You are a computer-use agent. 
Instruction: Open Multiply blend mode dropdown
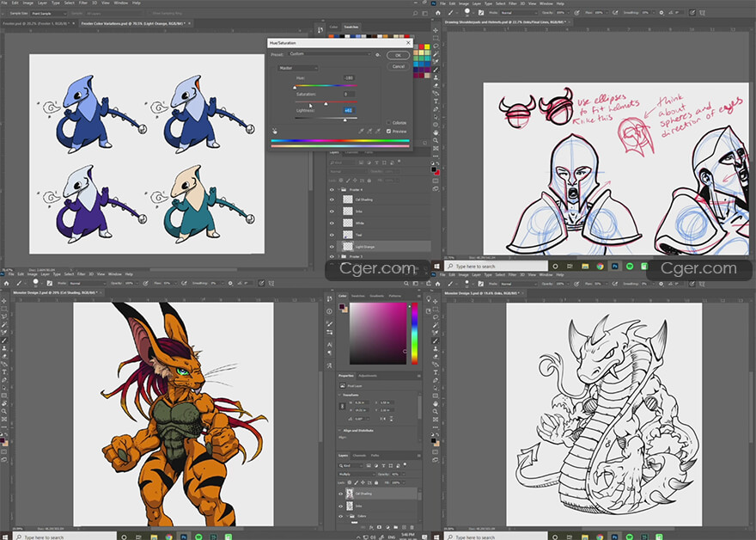[357, 475]
